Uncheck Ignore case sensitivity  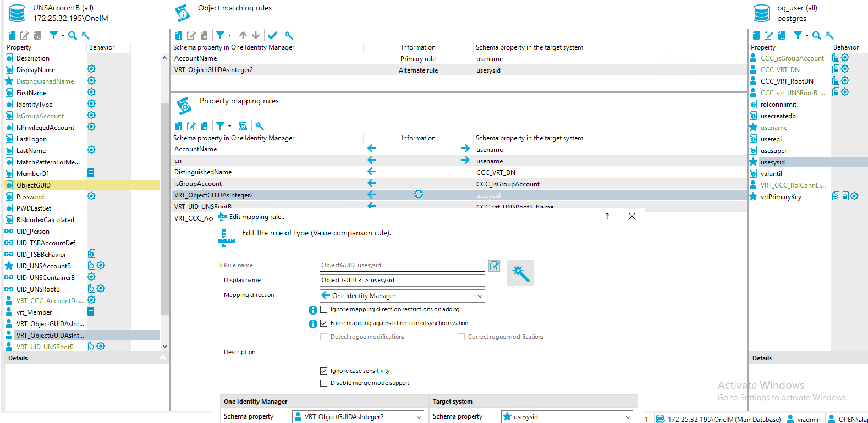[324, 371]
